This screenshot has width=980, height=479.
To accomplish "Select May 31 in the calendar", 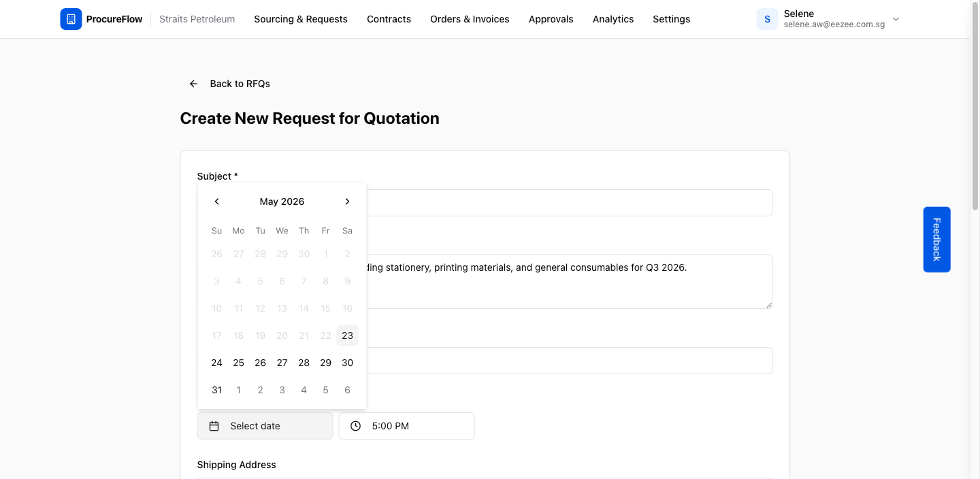I will pyautogui.click(x=216, y=390).
